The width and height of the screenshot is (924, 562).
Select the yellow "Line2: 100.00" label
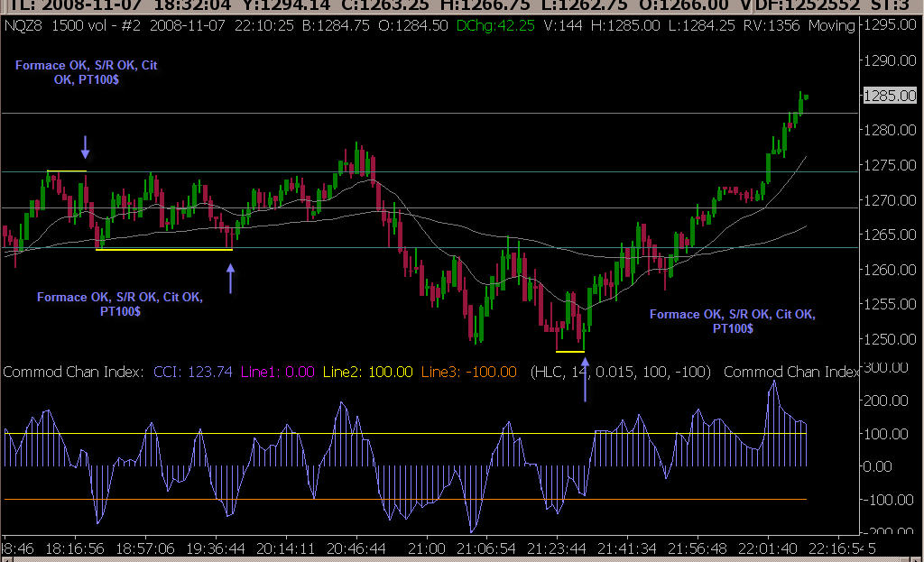(368, 373)
